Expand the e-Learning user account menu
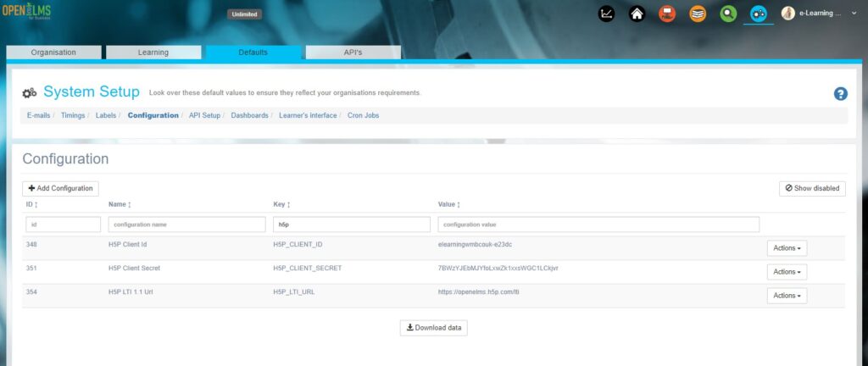 tap(818, 14)
